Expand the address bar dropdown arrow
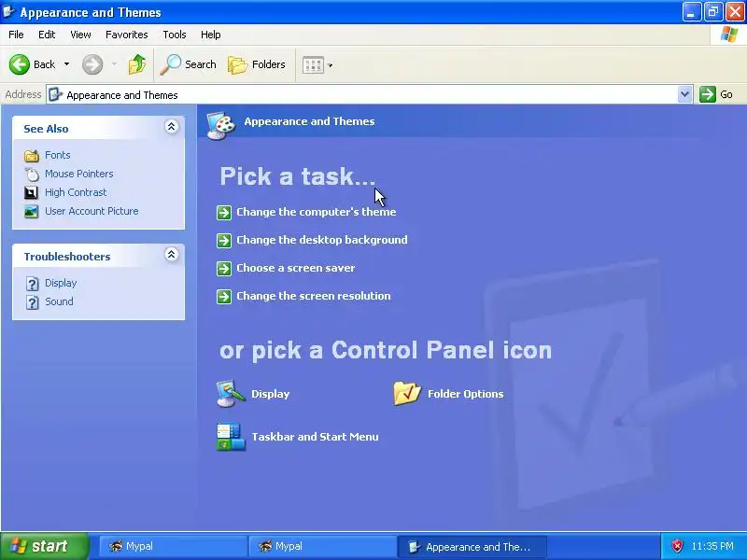The width and height of the screenshot is (747, 560). [x=684, y=94]
